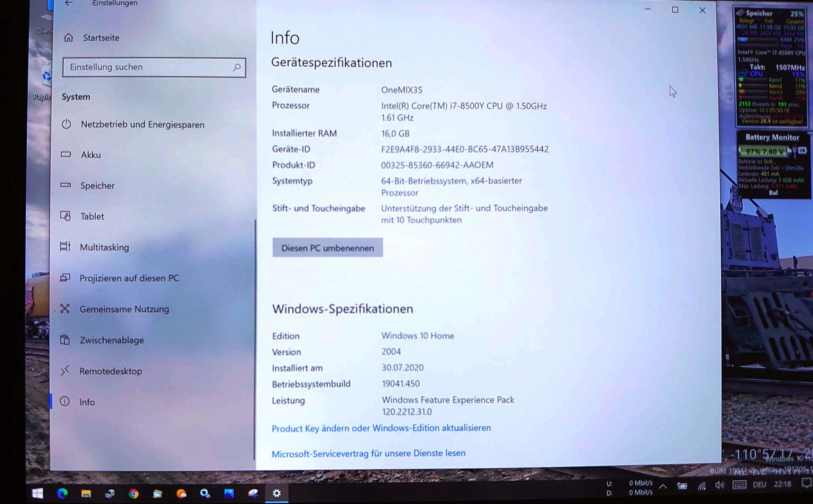Screen dimensions: 813x504
Task: Click the sidebar vertical scrollbar
Action: 255,339
